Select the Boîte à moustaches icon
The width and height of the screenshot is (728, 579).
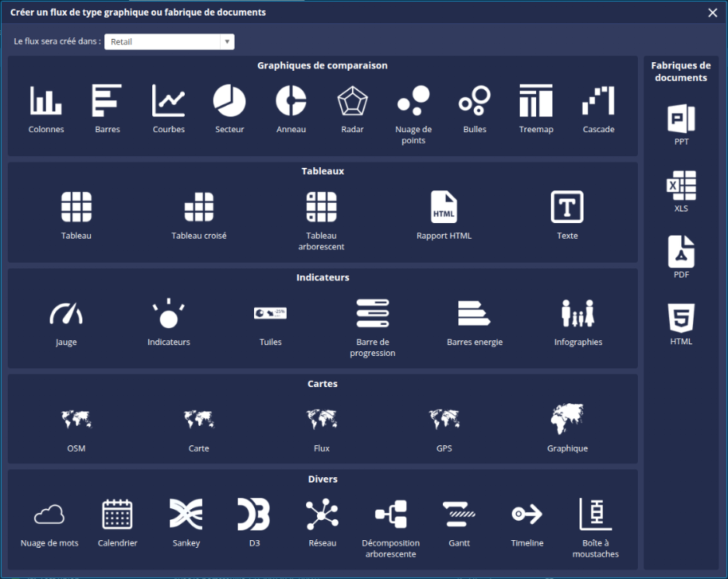pos(596,514)
